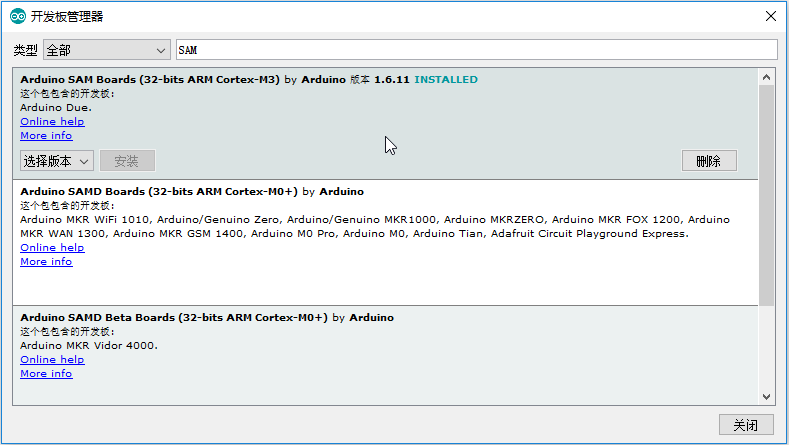
Task: Click the INSTALLED status label
Action: point(446,80)
